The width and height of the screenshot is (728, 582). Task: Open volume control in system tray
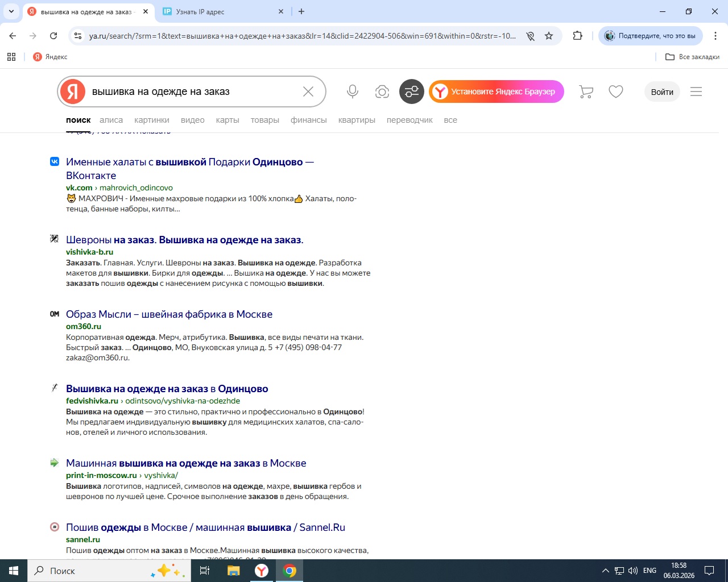click(x=632, y=571)
